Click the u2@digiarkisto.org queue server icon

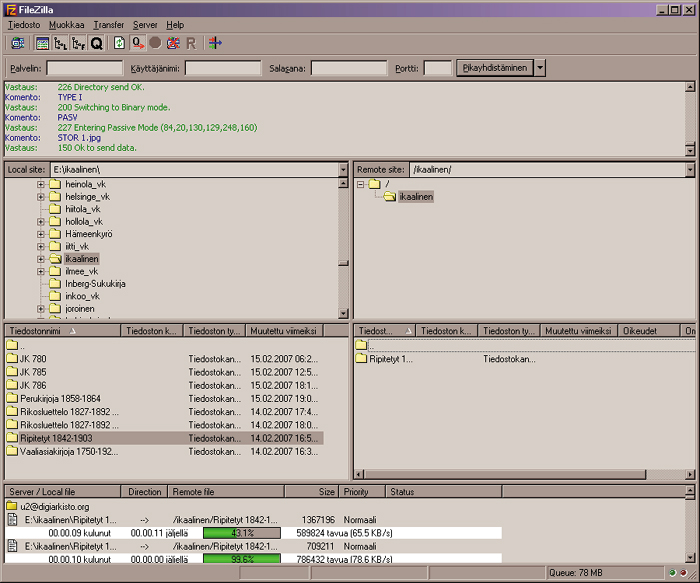click(x=12, y=506)
